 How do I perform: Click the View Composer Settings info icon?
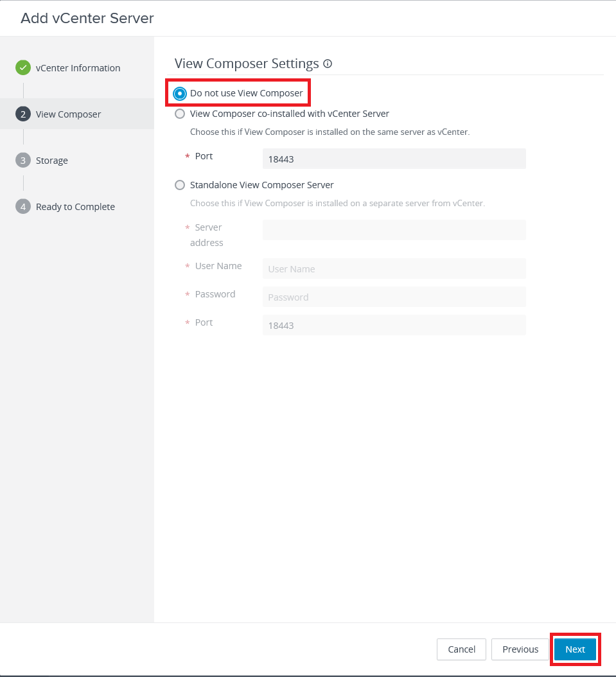point(328,64)
